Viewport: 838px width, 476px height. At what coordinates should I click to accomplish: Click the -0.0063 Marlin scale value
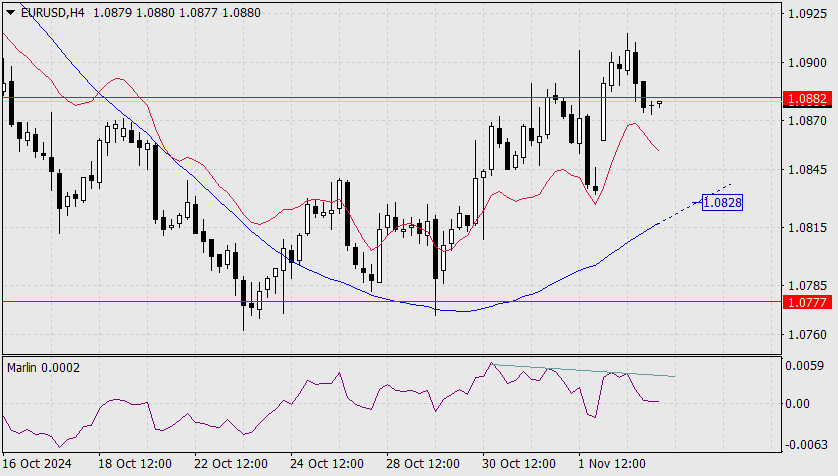pos(804,444)
